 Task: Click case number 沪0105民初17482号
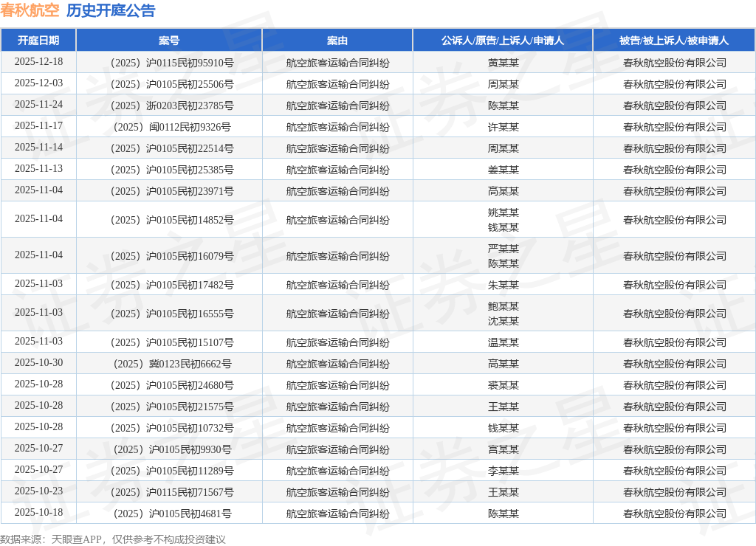172,285
